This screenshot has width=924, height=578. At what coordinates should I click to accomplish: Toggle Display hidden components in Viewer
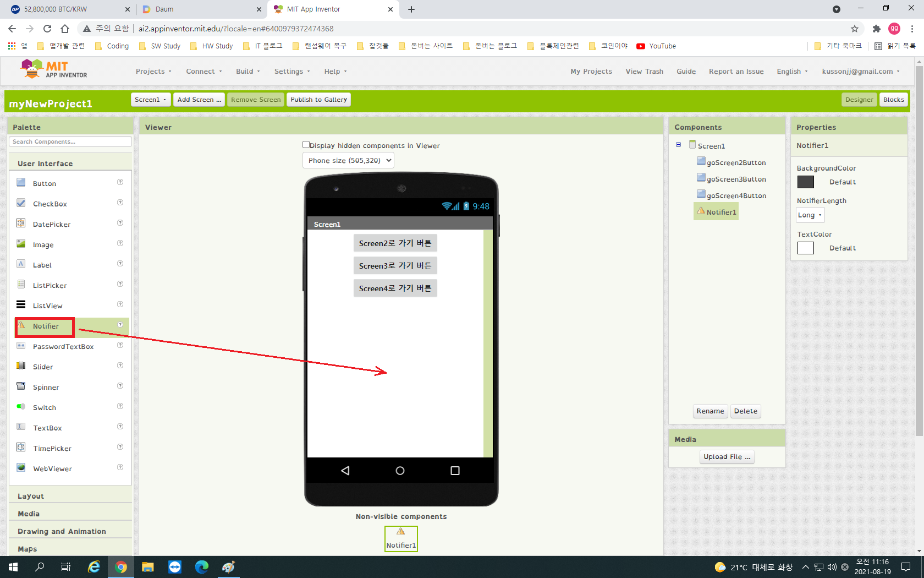point(306,145)
